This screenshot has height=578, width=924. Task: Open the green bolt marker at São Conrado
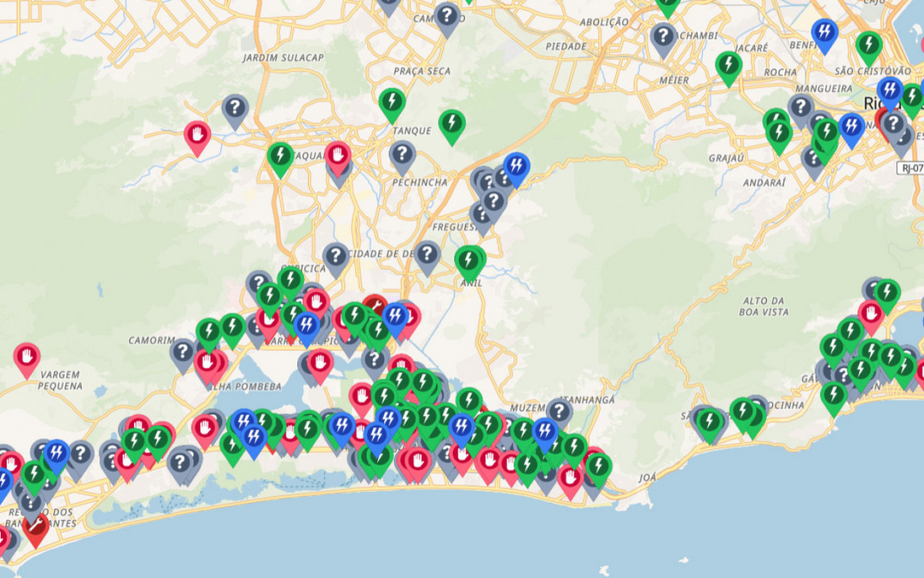[x=709, y=423]
